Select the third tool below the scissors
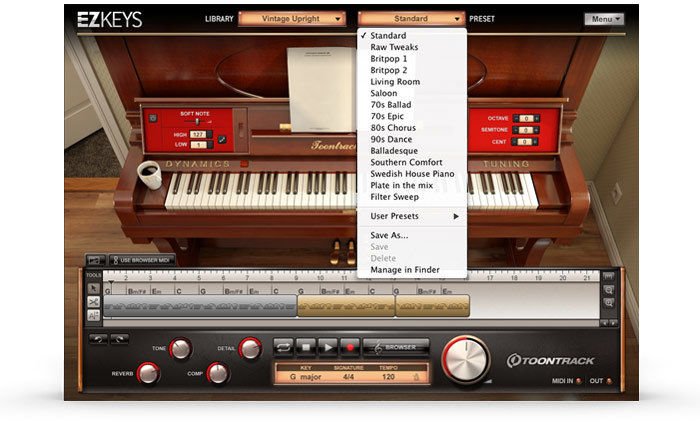Screen dimensions: 700x430 click(93, 316)
